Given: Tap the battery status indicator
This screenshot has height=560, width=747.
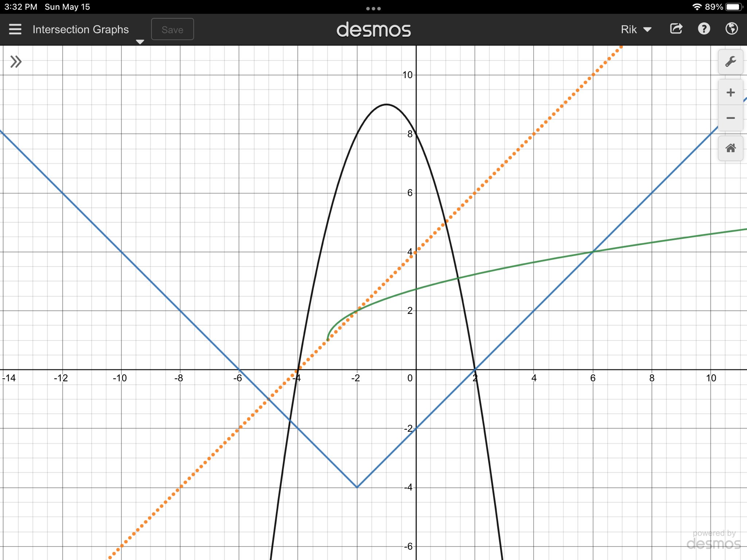Looking at the screenshot, I should (x=734, y=7).
